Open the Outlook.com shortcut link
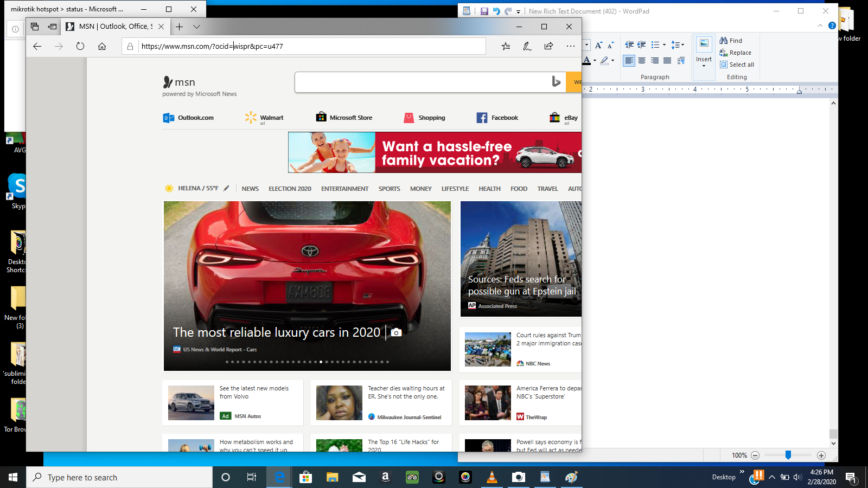 [x=189, y=118]
